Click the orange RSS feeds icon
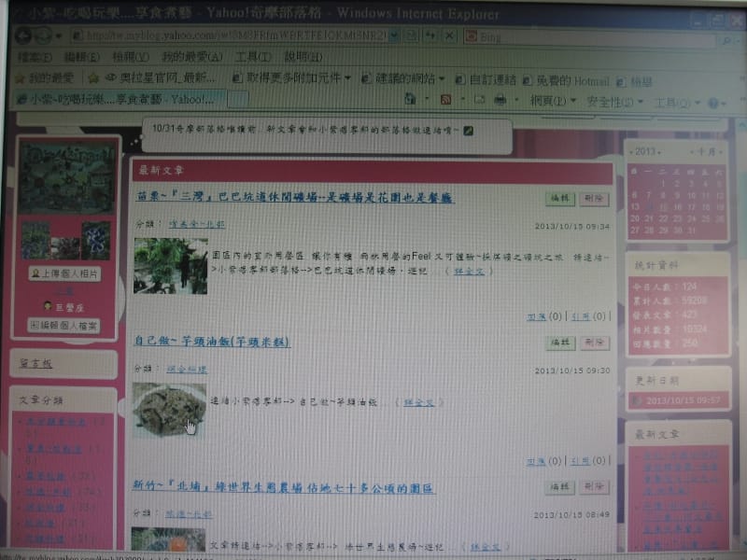The height and width of the screenshot is (560, 747). 445,100
